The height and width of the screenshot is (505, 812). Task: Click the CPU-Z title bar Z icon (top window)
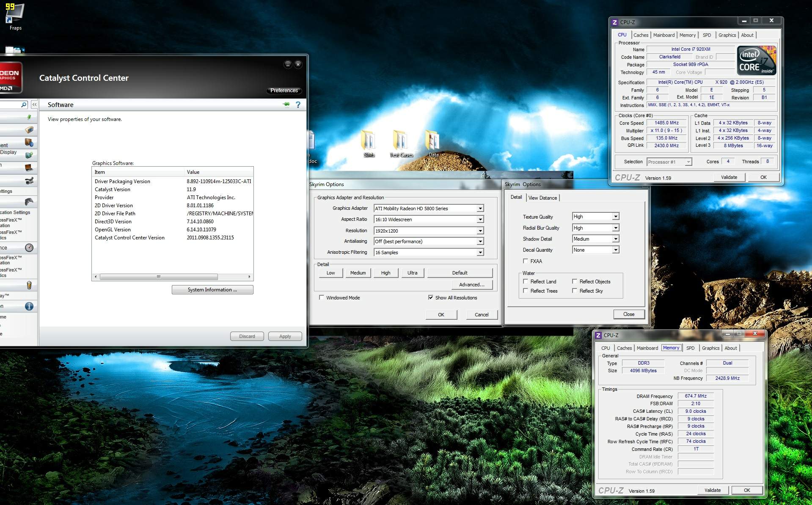615,22
